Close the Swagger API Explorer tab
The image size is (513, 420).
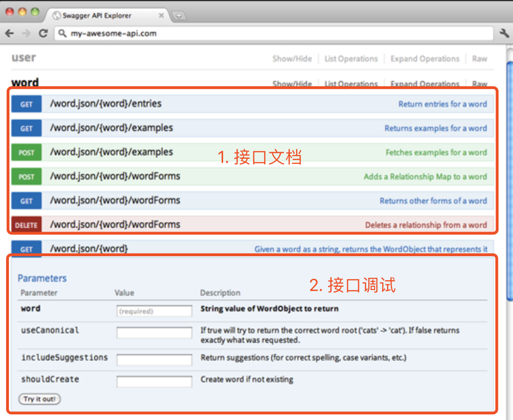click(161, 16)
